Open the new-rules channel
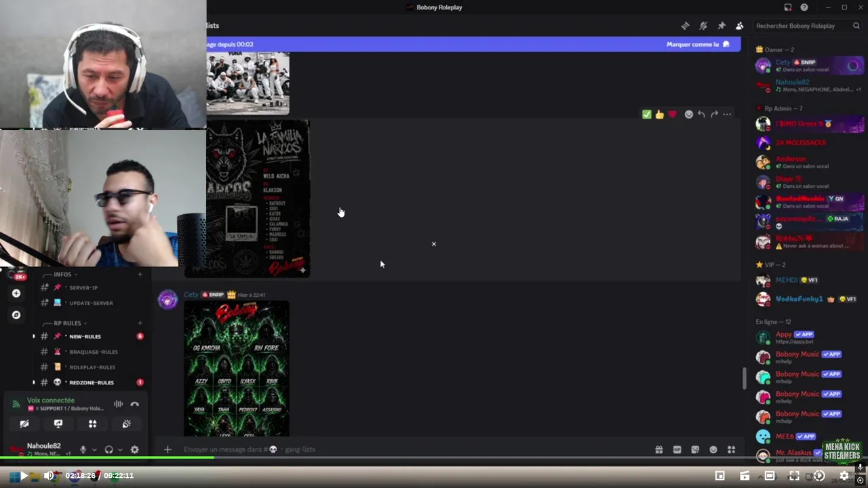This screenshot has width=868, height=488. tap(85, 336)
